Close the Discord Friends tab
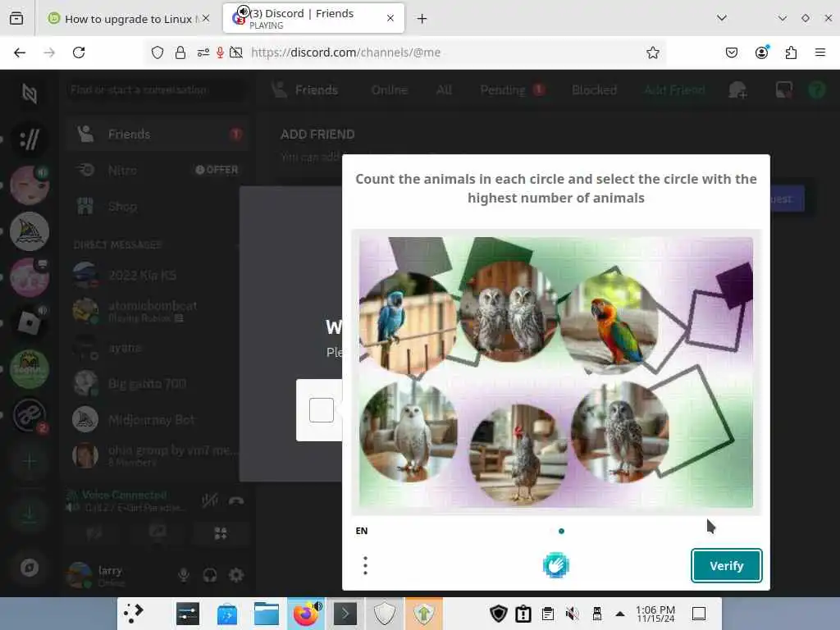 pos(390,18)
